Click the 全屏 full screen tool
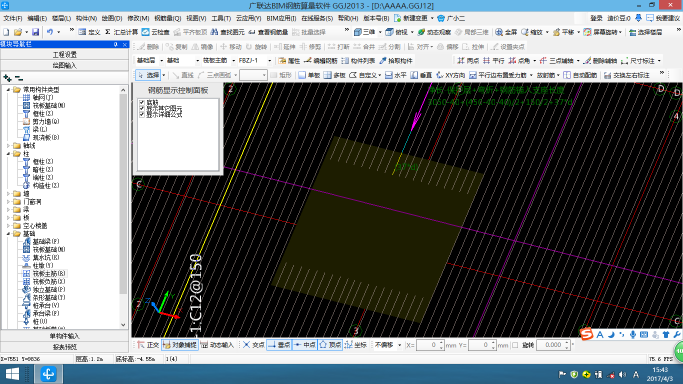Viewport: 683px width, 384px height. [506, 32]
